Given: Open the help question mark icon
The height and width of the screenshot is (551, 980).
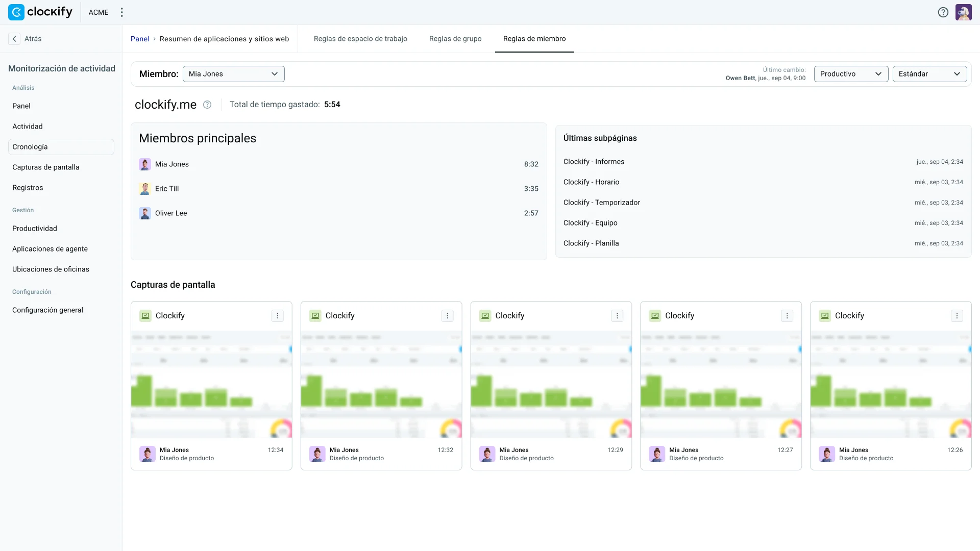Looking at the screenshot, I should coord(943,12).
